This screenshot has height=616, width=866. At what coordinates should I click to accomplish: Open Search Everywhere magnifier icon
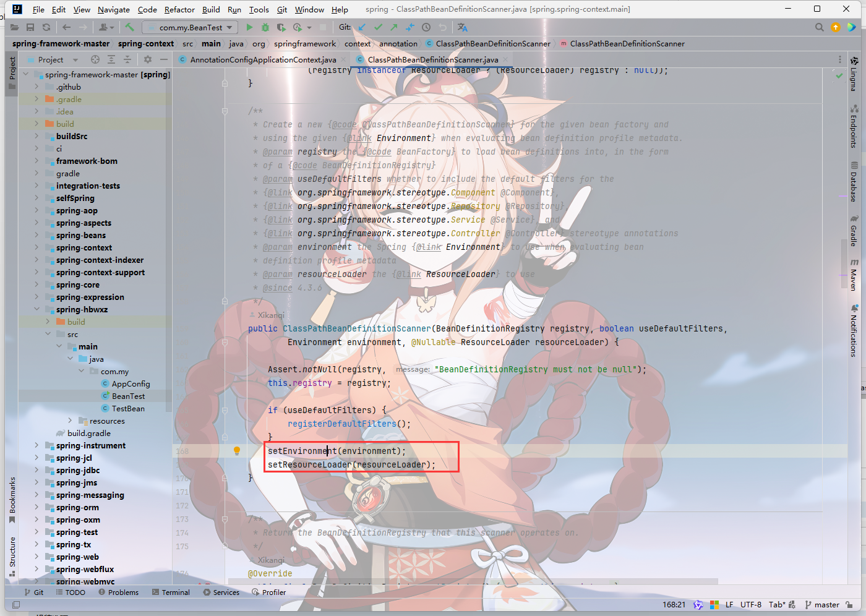point(820,27)
